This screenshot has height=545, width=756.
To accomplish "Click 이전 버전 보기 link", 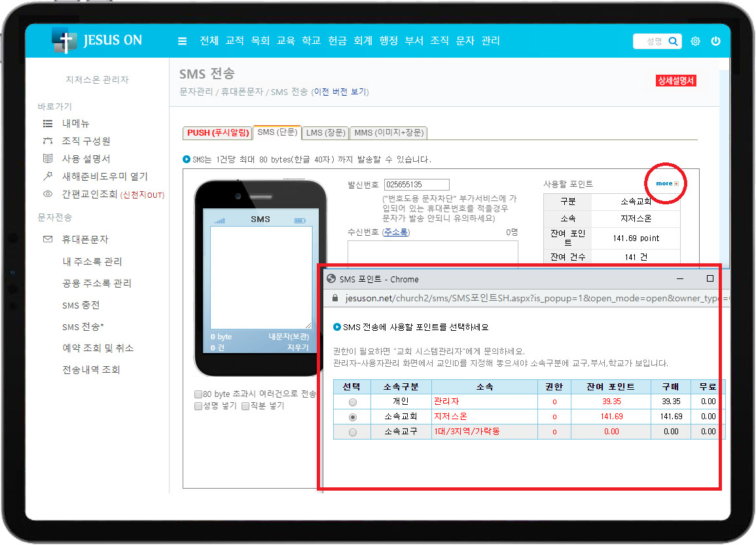I will click(340, 92).
